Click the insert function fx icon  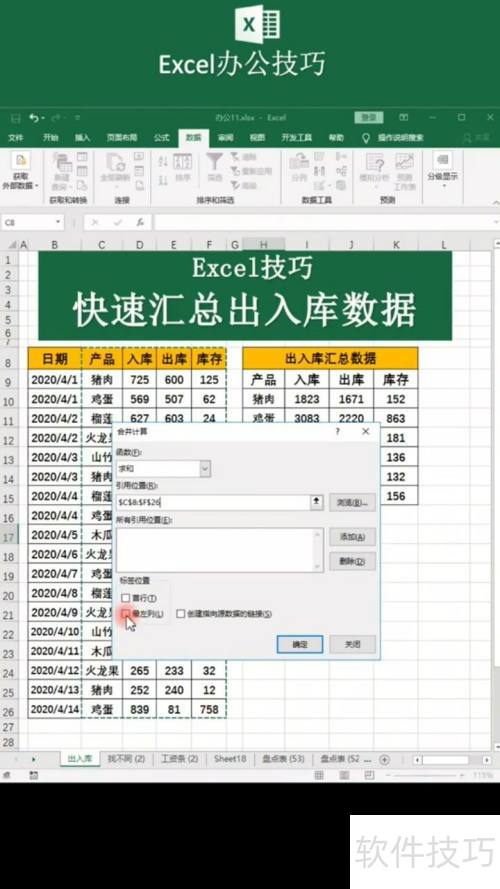(140, 223)
